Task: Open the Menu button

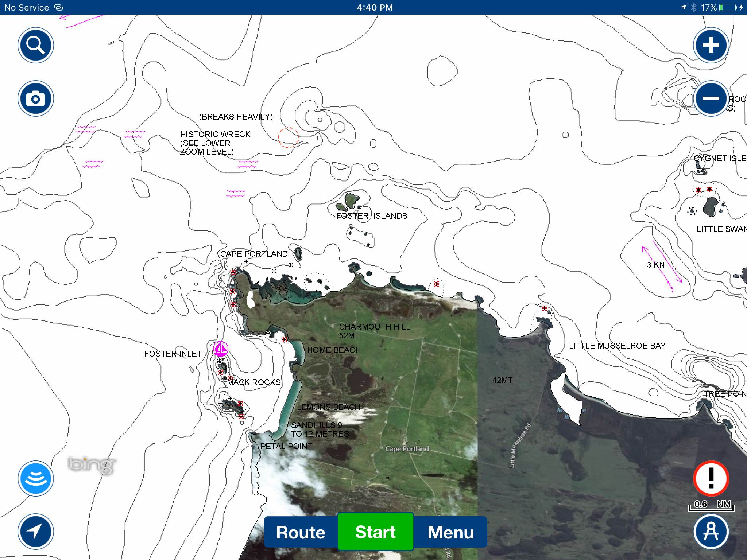Action: (450, 532)
